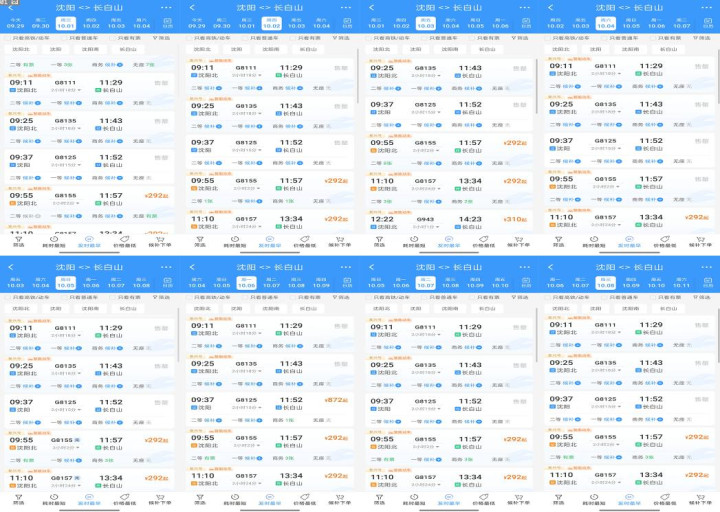Tap 耗时最短 clock icon in 10.06 screen's bottom bar
This screenshot has height=512, width=720.
pyautogui.click(x=234, y=499)
